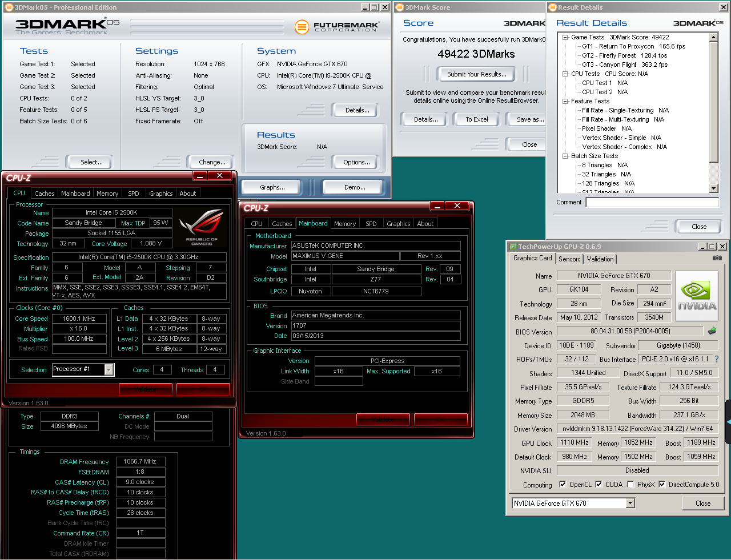
Task: Select Vertex Shader - Complex tree item
Action: point(624,147)
